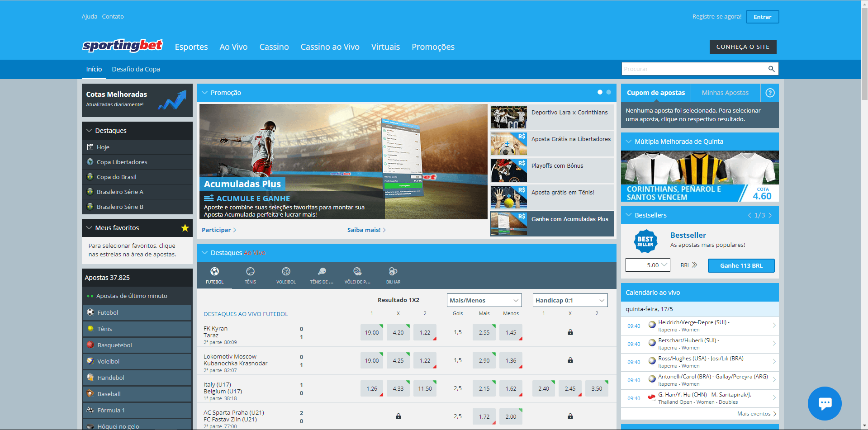The width and height of the screenshot is (868, 430).
Task: Open the live chat bubble
Action: coord(825,403)
